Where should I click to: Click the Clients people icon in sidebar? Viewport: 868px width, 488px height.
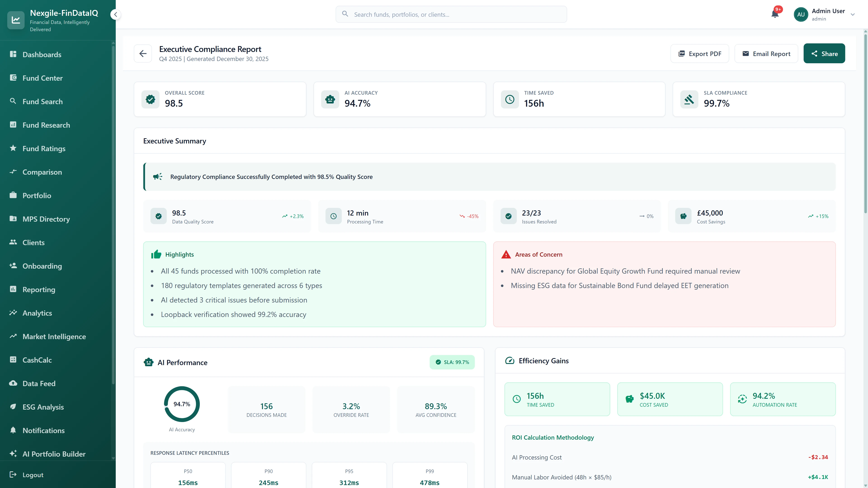13,242
